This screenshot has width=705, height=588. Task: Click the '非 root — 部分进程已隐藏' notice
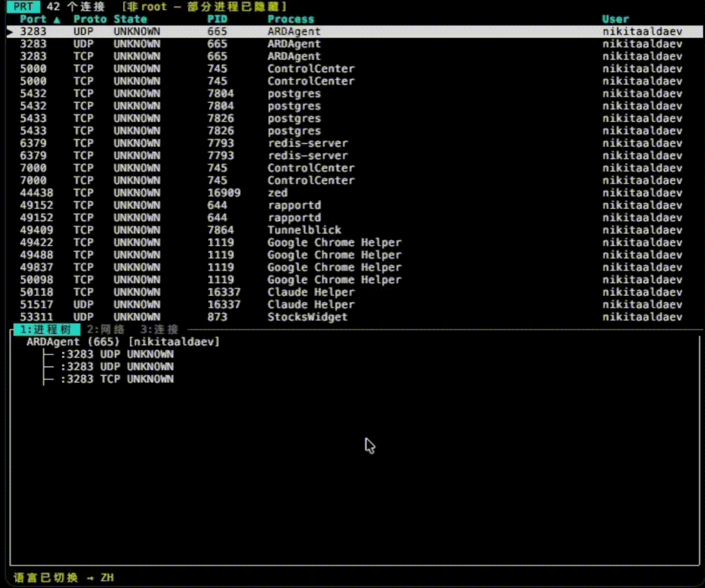coord(204,7)
